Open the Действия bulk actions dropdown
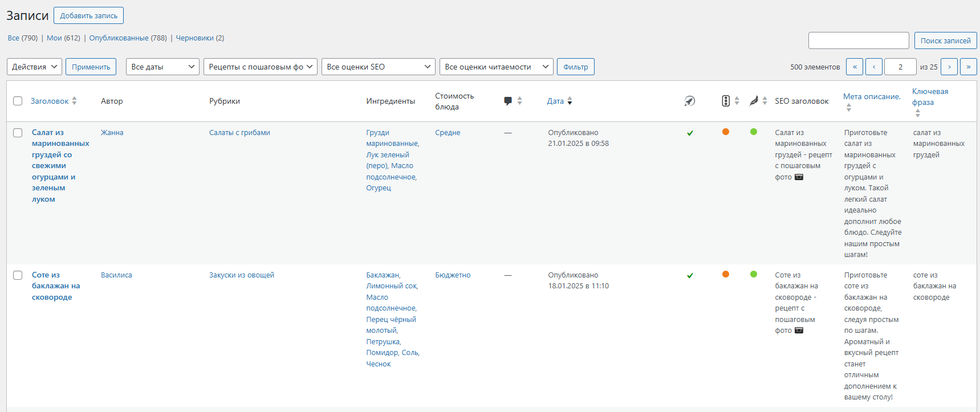This screenshot has height=412, width=980. click(34, 67)
